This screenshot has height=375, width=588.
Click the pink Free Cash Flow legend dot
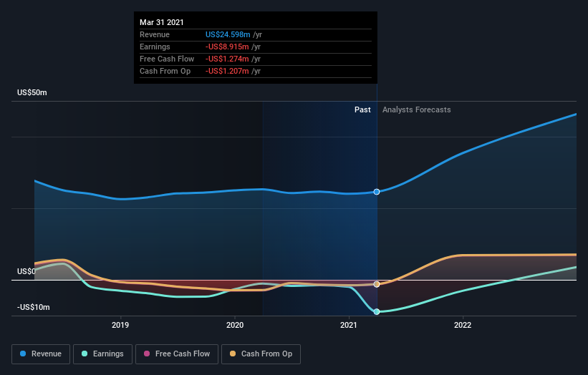coord(147,354)
